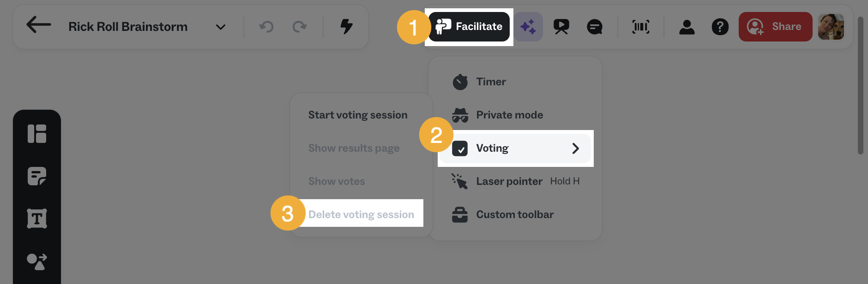Expand the Facilitate menu
Viewport: 868px width, 284px height.
pyautogui.click(x=469, y=26)
